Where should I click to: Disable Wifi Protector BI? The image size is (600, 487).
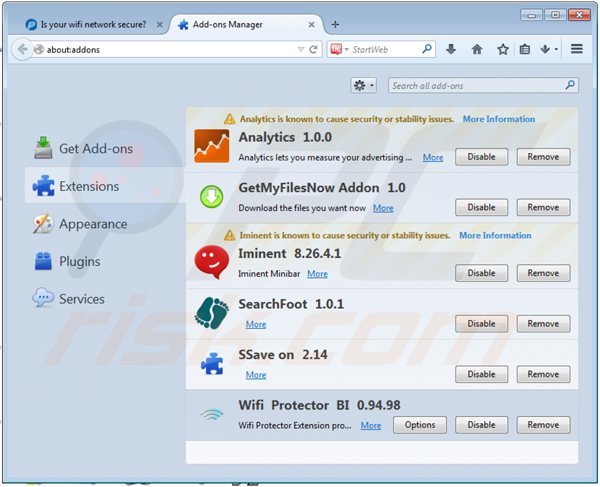pyautogui.click(x=481, y=425)
